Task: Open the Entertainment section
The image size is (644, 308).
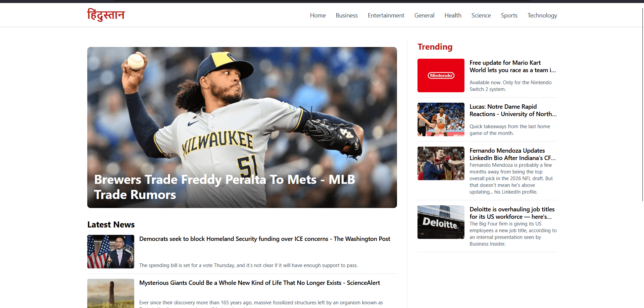Action: coord(386,15)
